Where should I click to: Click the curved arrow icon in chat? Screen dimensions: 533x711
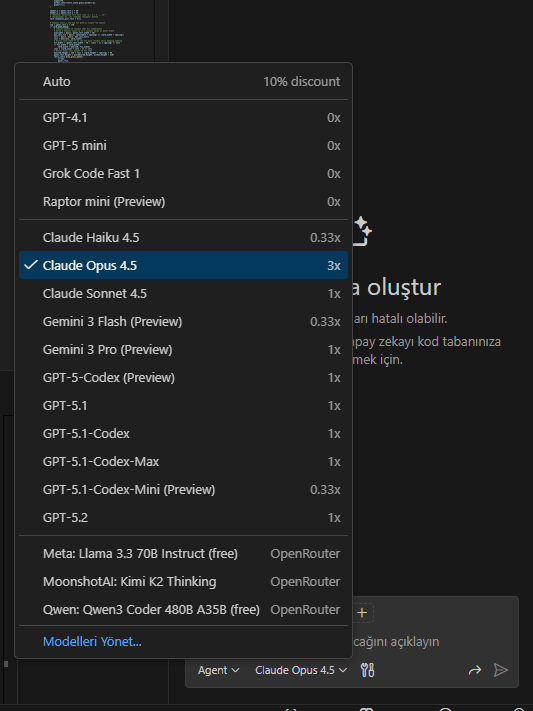point(474,670)
